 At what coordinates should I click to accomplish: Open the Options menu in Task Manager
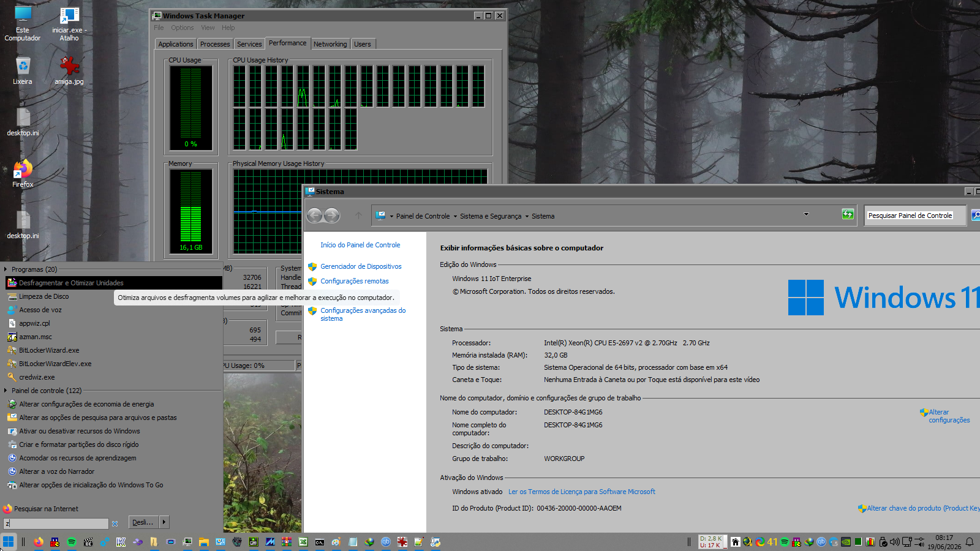click(183, 28)
